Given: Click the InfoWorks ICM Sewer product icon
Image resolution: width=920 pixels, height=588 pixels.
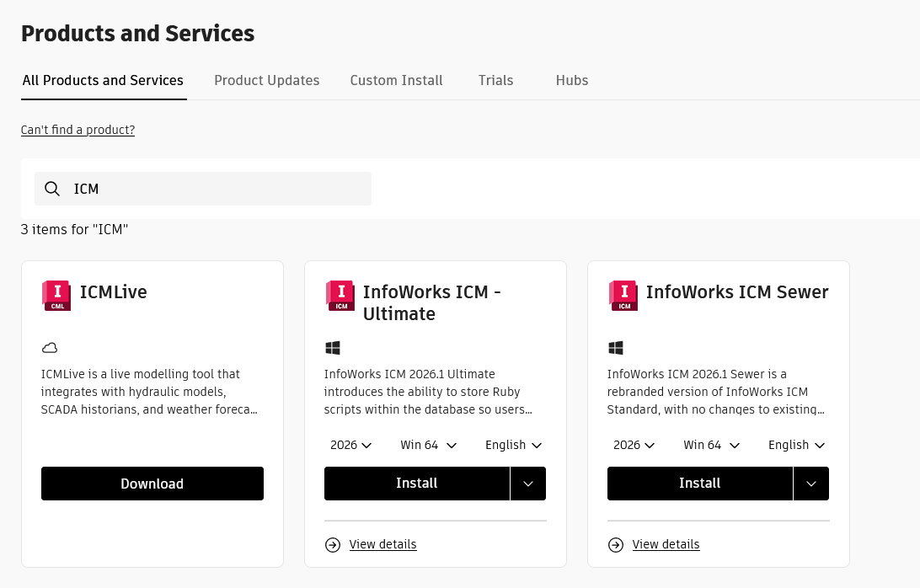Looking at the screenshot, I should point(623,295).
